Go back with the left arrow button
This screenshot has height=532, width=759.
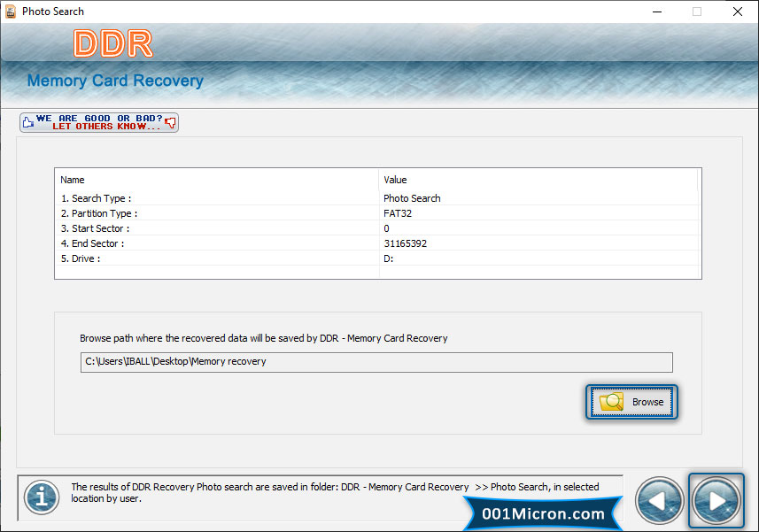[x=660, y=501]
